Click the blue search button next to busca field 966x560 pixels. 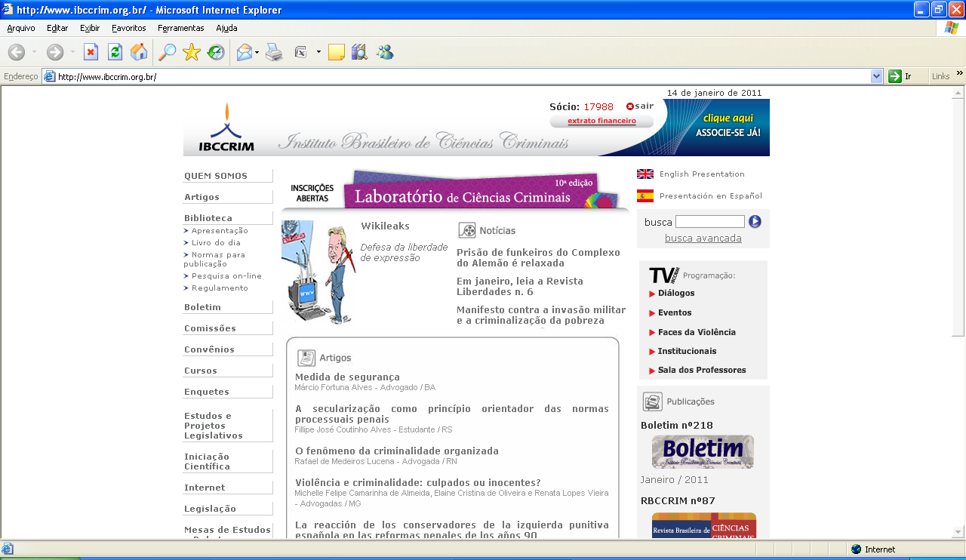[x=755, y=222]
